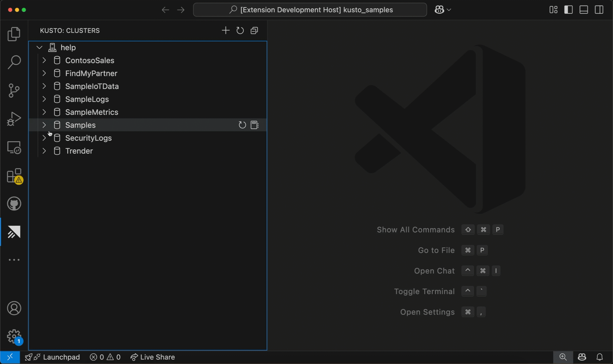The height and width of the screenshot is (364, 613).
Task: Open the Explorer view in activity bar
Action: 14,34
